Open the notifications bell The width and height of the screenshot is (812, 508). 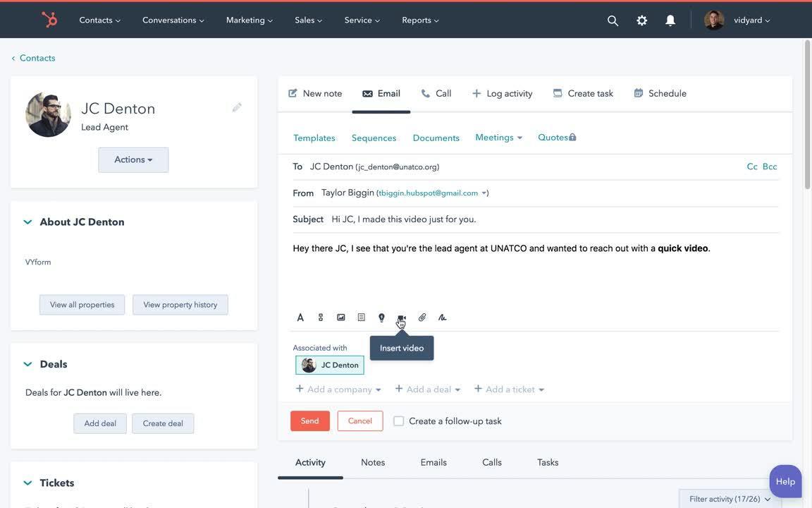(x=670, y=20)
